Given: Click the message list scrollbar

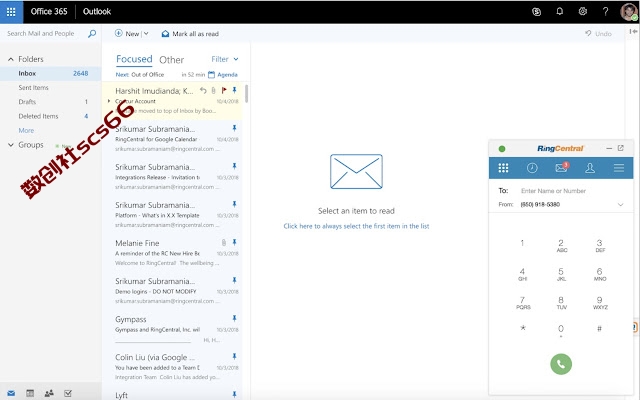Looking at the screenshot, I should point(247,93).
